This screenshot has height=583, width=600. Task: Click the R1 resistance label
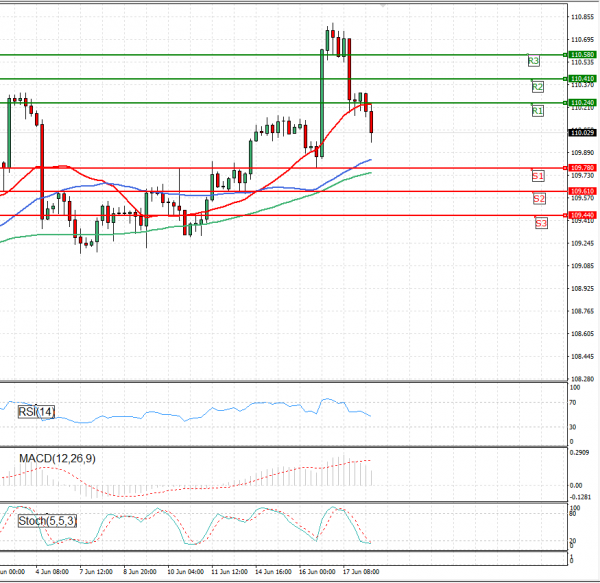[x=537, y=110]
